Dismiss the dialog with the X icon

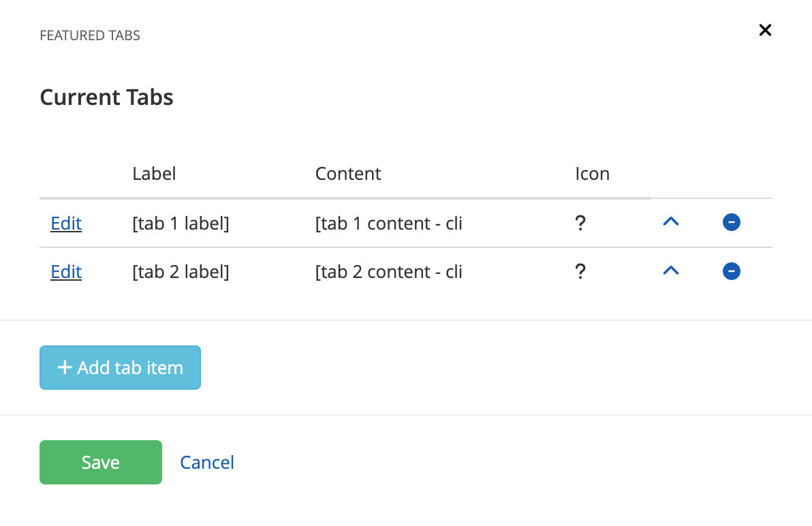click(x=765, y=30)
